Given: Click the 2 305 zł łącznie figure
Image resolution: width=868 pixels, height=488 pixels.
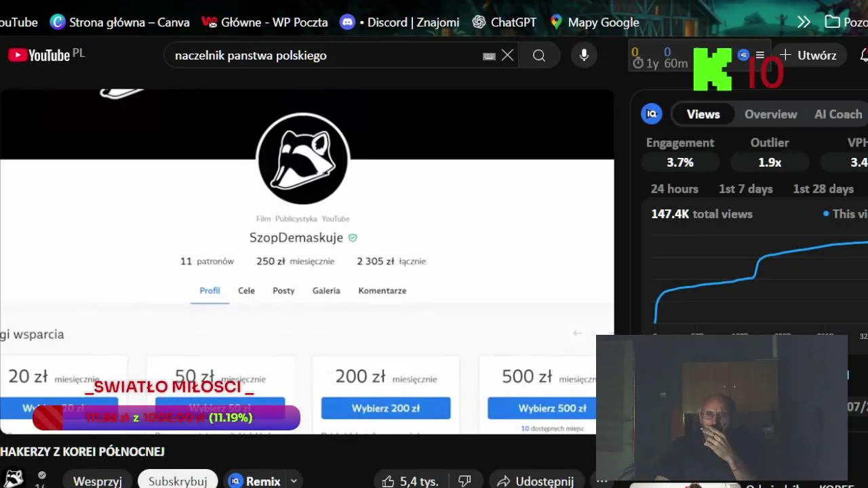Looking at the screenshot, I should pos(391,261).
